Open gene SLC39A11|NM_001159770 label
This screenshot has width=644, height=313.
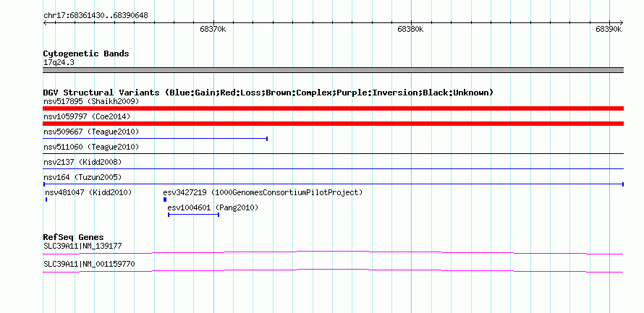tap(89, 264)
